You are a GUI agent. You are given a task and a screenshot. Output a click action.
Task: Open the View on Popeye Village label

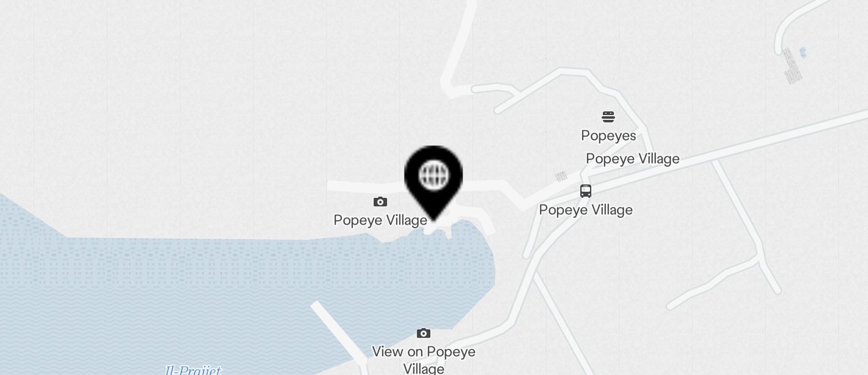tap(424, 360)
